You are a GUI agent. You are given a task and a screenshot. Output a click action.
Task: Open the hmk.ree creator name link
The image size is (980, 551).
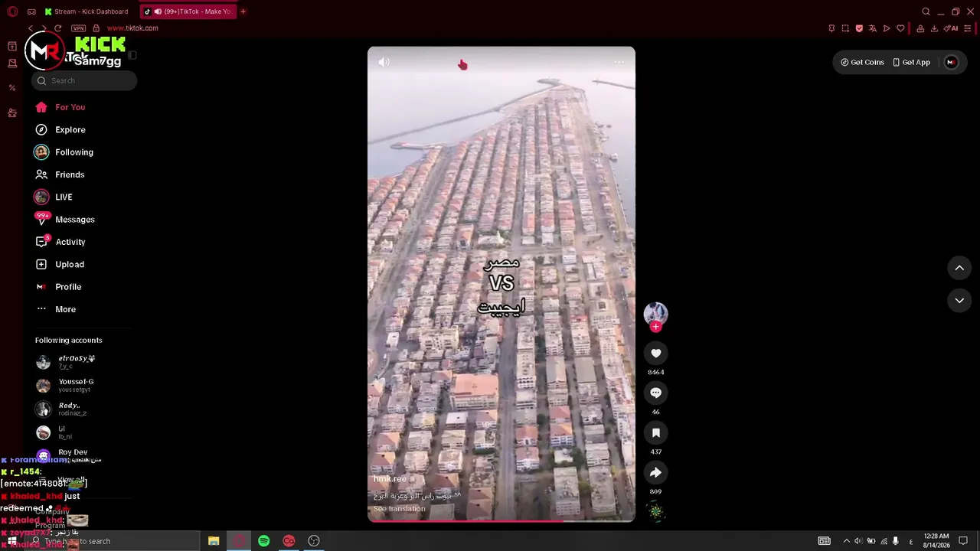pyautogui.click(x=390, y=479)
